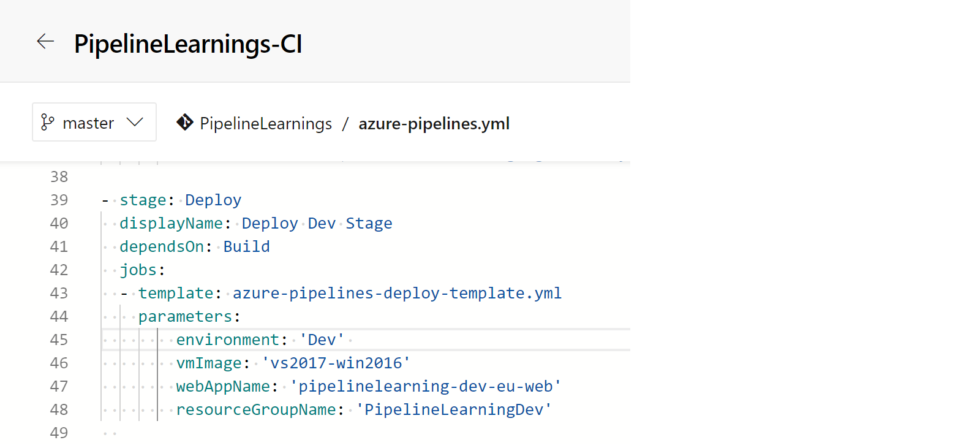Open the PipelineLearnings repository breadcrumb
The image size is (980, 448).
[265, 124]
